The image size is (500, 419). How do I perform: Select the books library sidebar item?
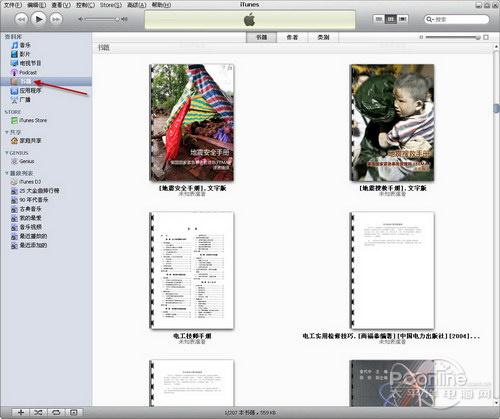pyautogui.click(x=46, y=81)
